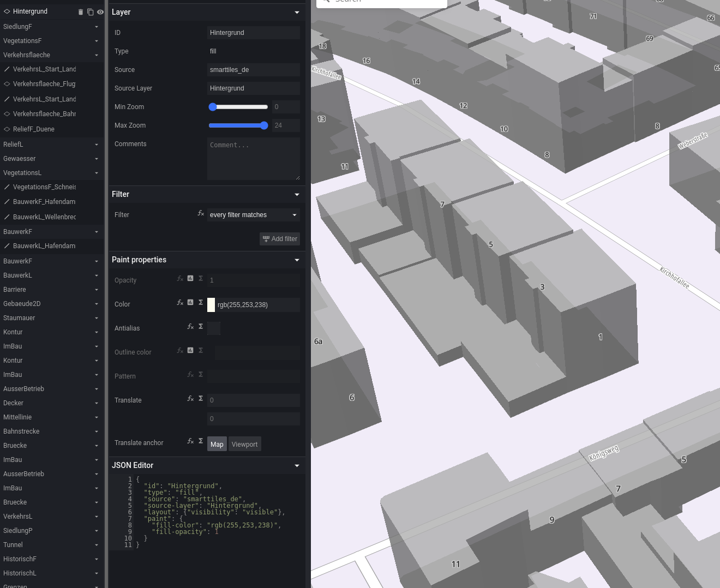Click the expression (fx) icon for Translate
The height and width of the screenshot is (588, 720).
(190, 399)
